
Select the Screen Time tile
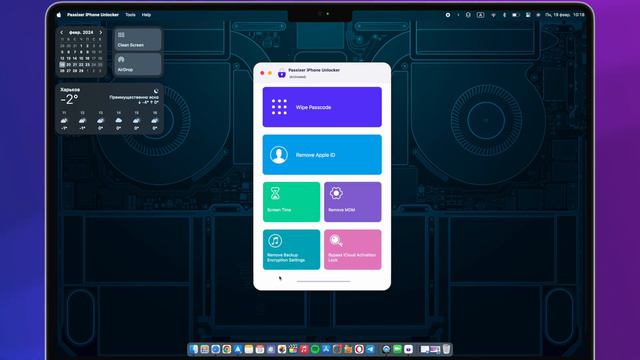[291, 202]
